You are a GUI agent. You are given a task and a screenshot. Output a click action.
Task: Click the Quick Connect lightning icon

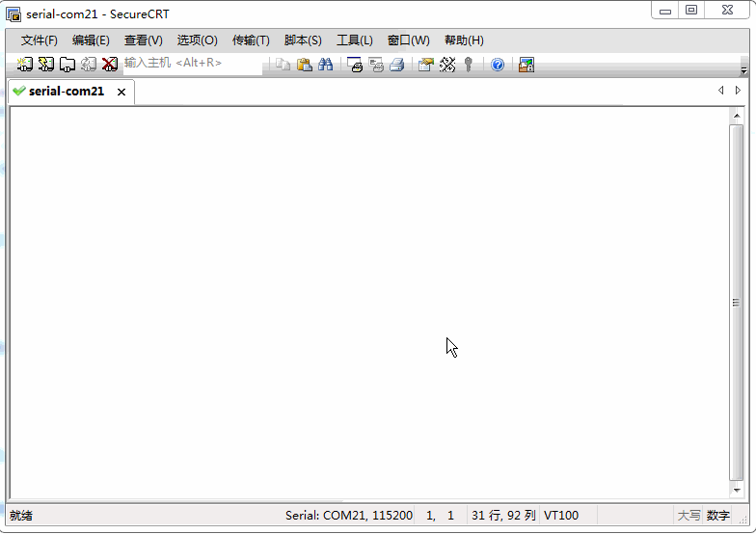coord(46,64)
